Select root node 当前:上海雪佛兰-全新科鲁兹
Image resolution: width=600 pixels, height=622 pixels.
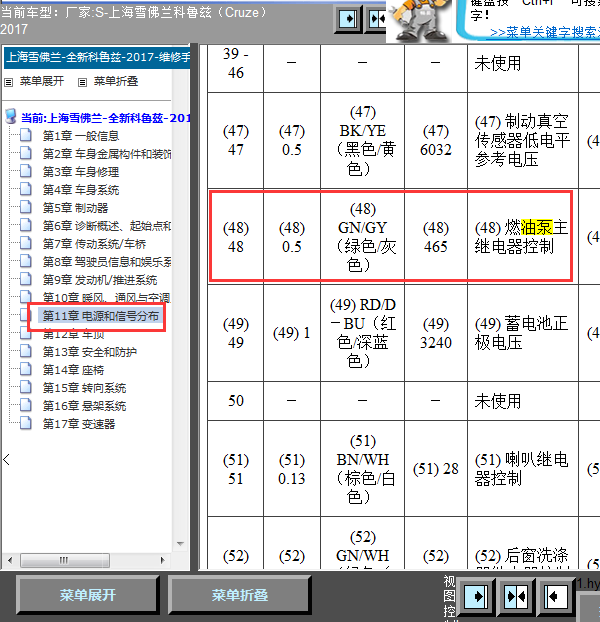[105, 118]
